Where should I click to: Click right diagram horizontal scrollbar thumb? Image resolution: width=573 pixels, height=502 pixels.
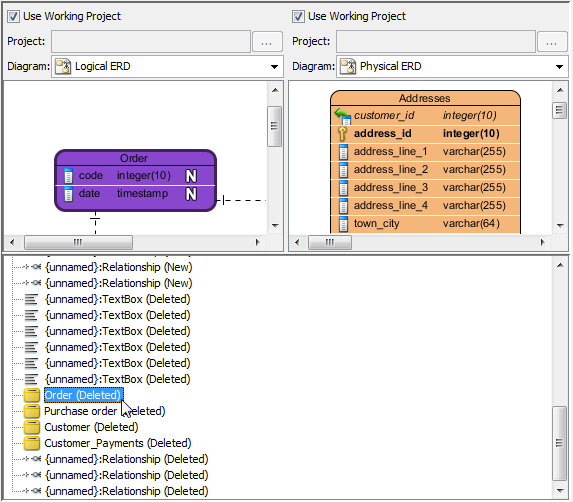tap(330, 242)
